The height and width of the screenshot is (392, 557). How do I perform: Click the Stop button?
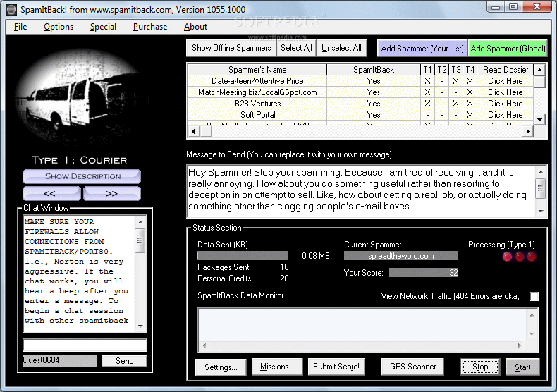(480, 367)
